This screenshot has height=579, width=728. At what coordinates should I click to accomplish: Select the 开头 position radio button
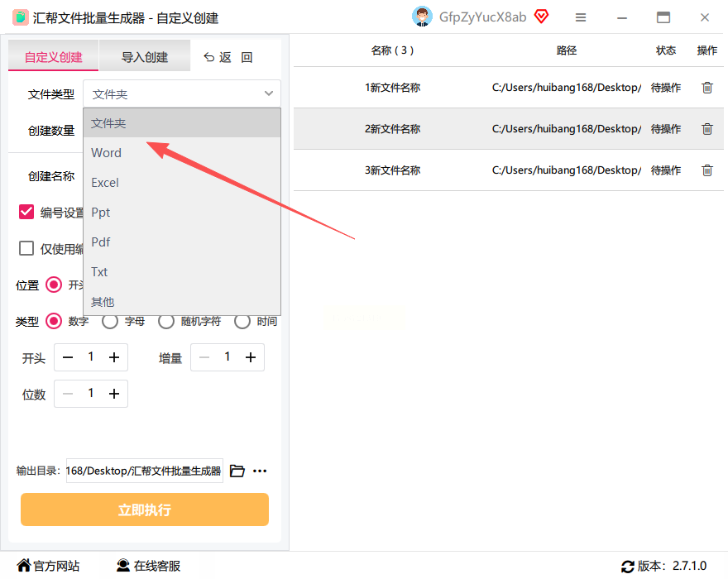[54, 285]
